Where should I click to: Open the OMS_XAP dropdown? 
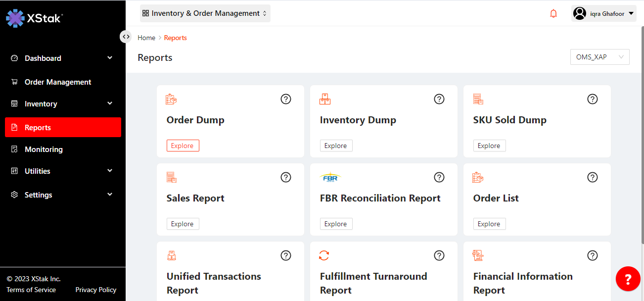(x=599, y=57)
